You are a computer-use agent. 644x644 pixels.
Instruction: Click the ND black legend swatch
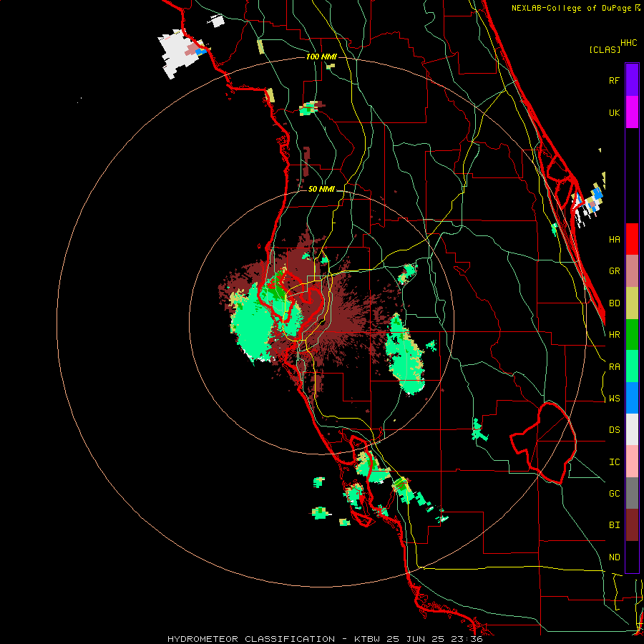(632, 557)
